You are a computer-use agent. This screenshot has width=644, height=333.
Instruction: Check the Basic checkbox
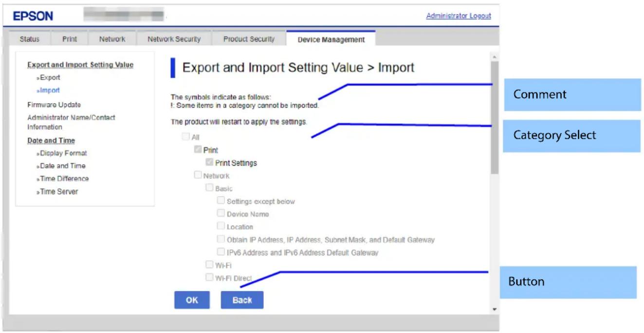pyautogui.click(x=209, y=188)
